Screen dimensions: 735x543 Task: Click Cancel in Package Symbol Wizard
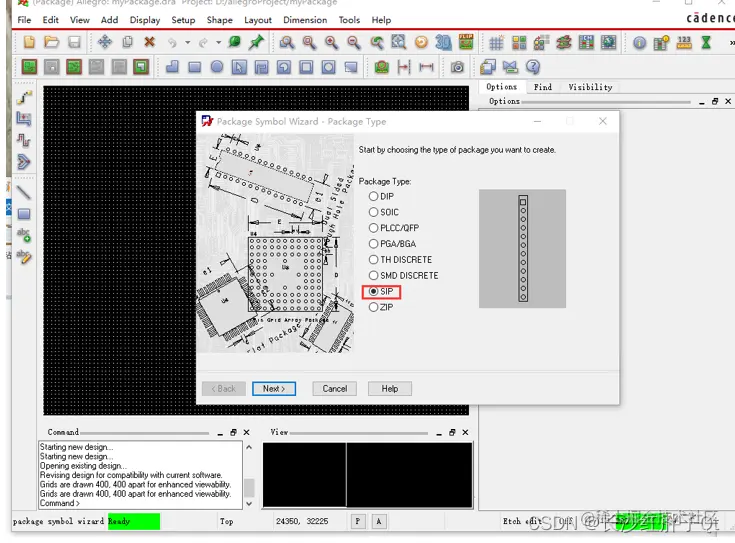point(335,389)
